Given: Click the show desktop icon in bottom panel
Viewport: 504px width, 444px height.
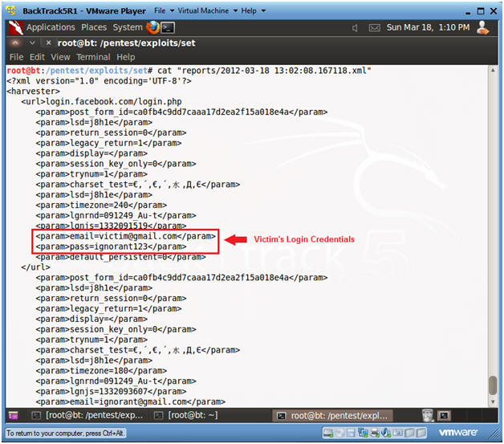Looking at the screenshot, I should tap(13, 415).
